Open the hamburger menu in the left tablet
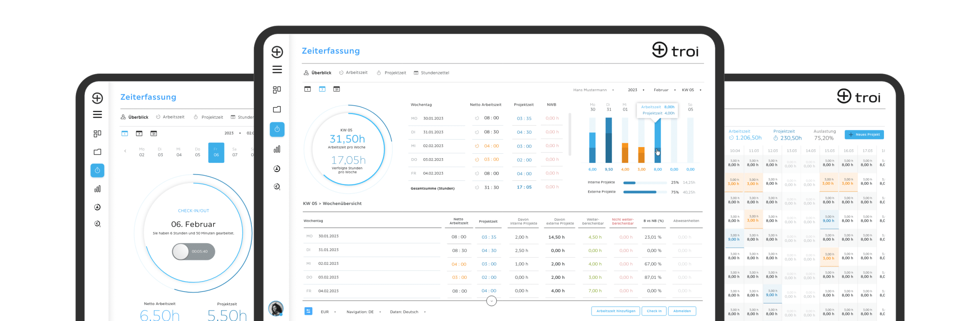Viewport: 980px width, 321px height. click(97, 114)
